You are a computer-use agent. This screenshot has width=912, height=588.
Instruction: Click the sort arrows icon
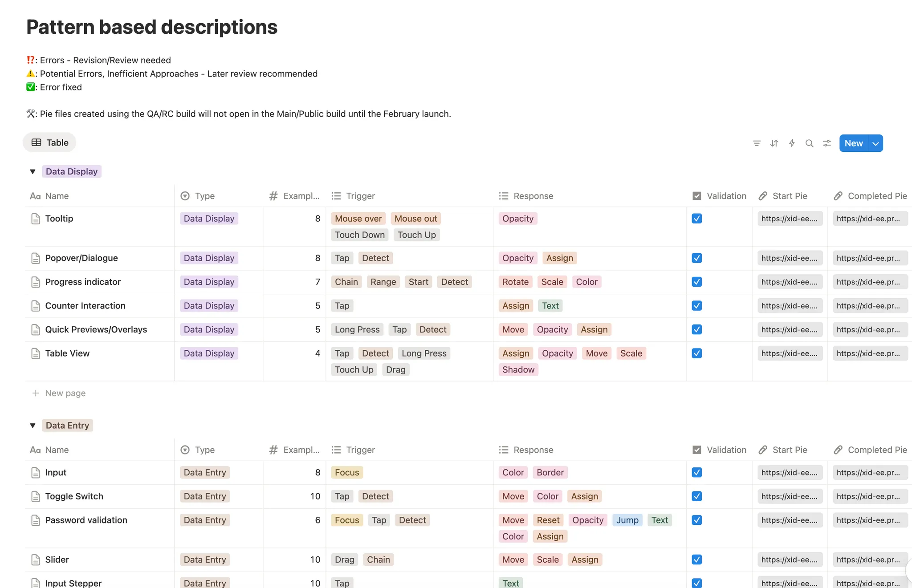click(x=774, y=143)
